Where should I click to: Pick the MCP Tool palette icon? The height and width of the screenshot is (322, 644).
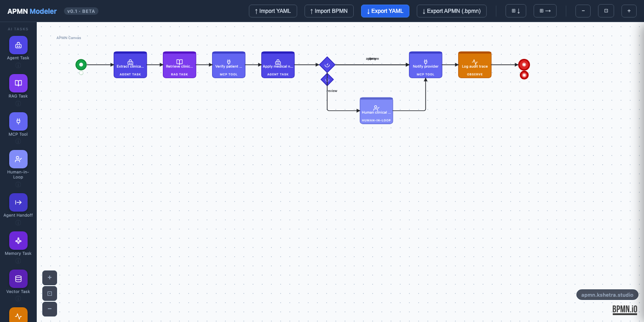(x=18, y=121)
